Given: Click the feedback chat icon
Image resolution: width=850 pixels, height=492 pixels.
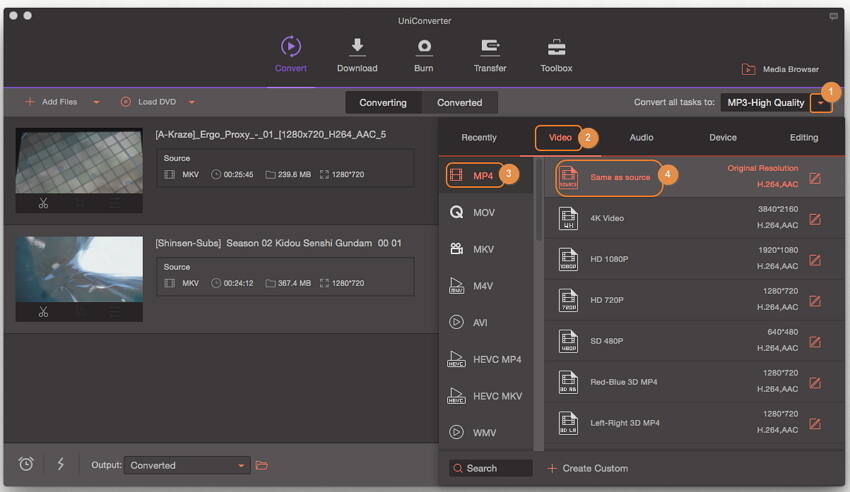Looking at the screenshot, I should pyautogui.click(x=834, y=16).
